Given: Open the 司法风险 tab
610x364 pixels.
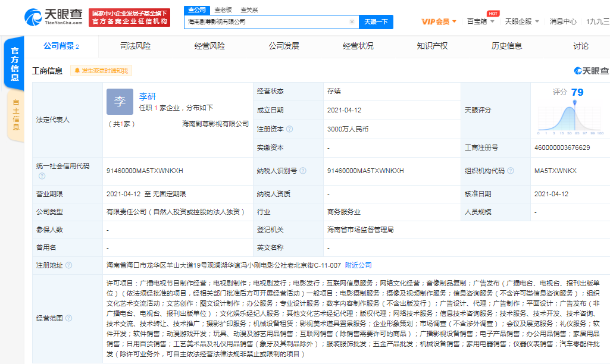Looking at the screenshot, I should [135, 46].
